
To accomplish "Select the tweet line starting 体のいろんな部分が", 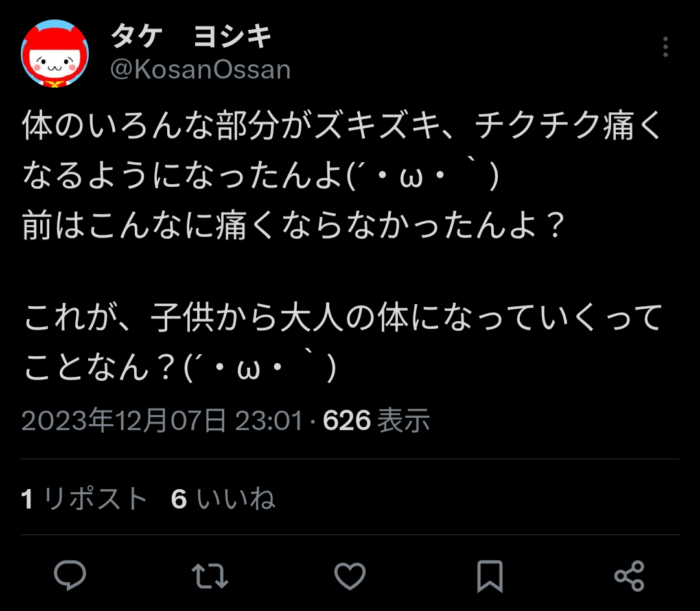I will (342, 125).
